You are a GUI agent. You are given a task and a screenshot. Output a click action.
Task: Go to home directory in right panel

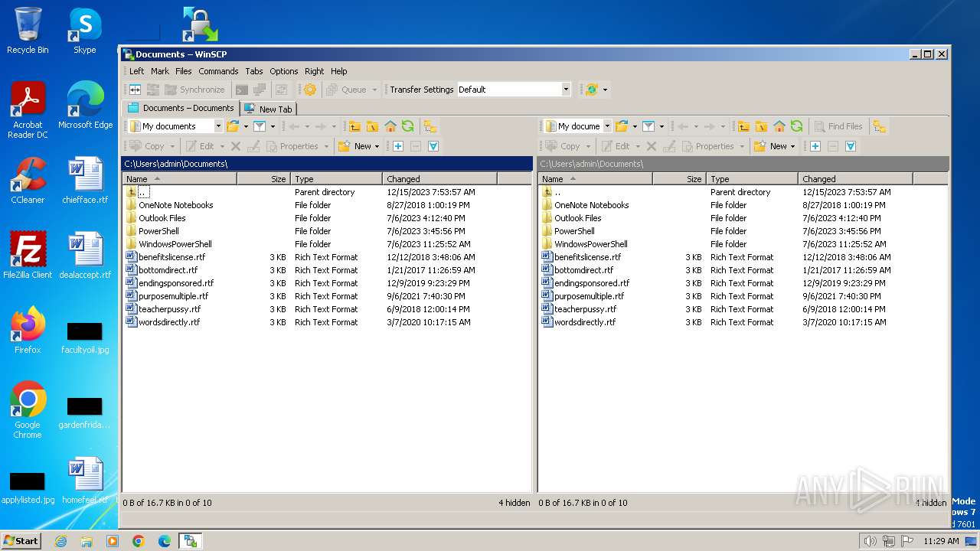(779, 126)
